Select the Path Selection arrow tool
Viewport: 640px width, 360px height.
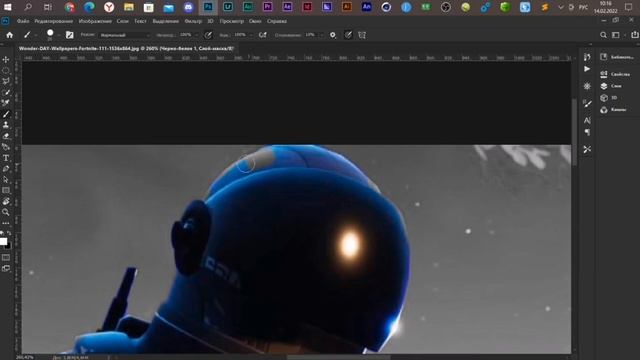6,180
